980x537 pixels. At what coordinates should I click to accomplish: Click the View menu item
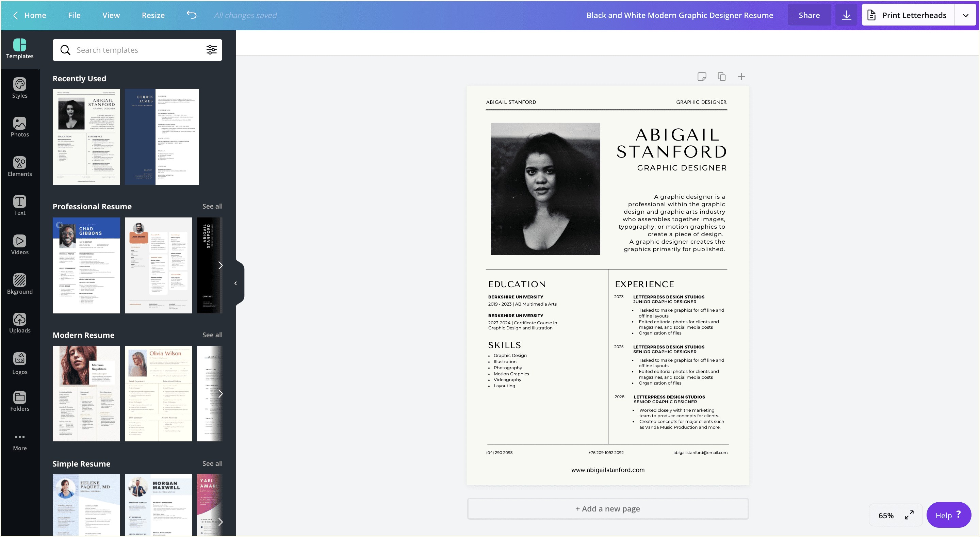pos(111,15)
